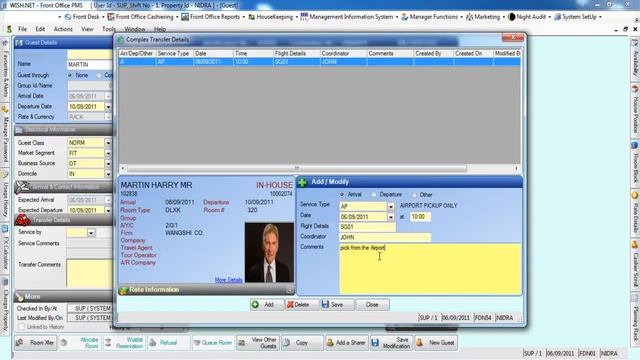Click the Flight Details input field
The width and height of the screenshot is (640, 360).
tap(367, 227)
